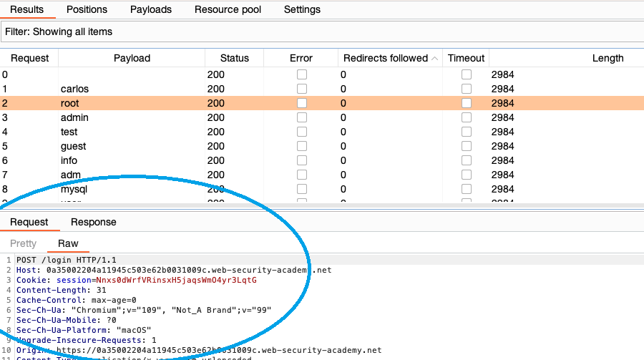Toggle Timeout checkbox for adm row

click(x=466, y=175)
